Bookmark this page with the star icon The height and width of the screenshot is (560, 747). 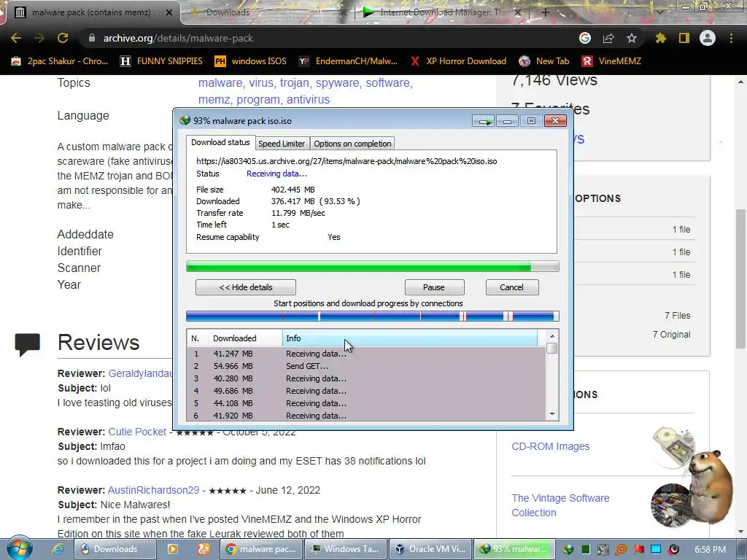(632, 38)
